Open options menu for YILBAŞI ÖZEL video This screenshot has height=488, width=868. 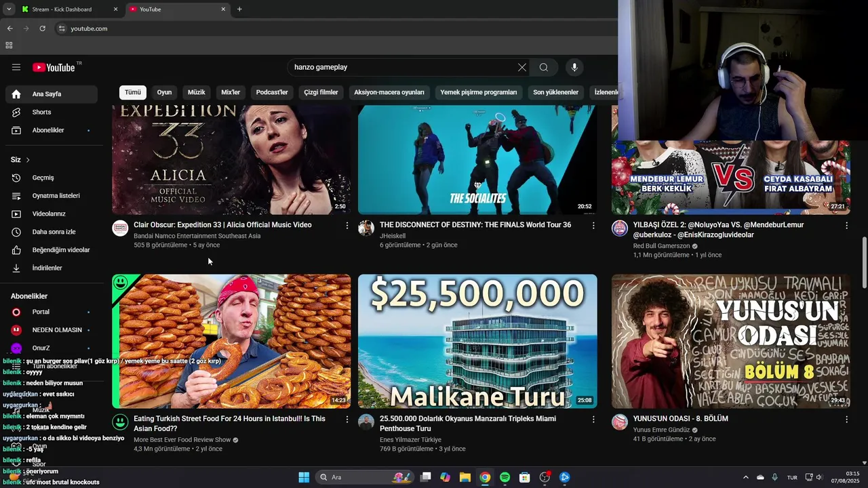click(x=846, y=225)
